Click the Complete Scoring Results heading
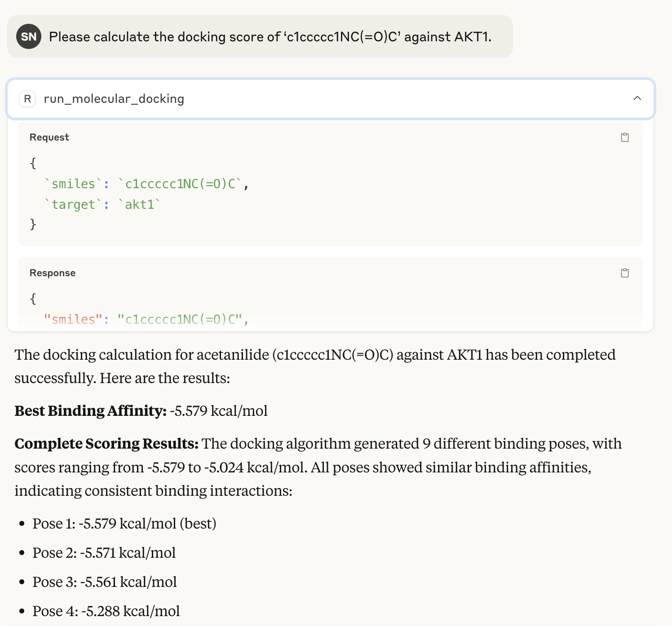 point(106,444)
